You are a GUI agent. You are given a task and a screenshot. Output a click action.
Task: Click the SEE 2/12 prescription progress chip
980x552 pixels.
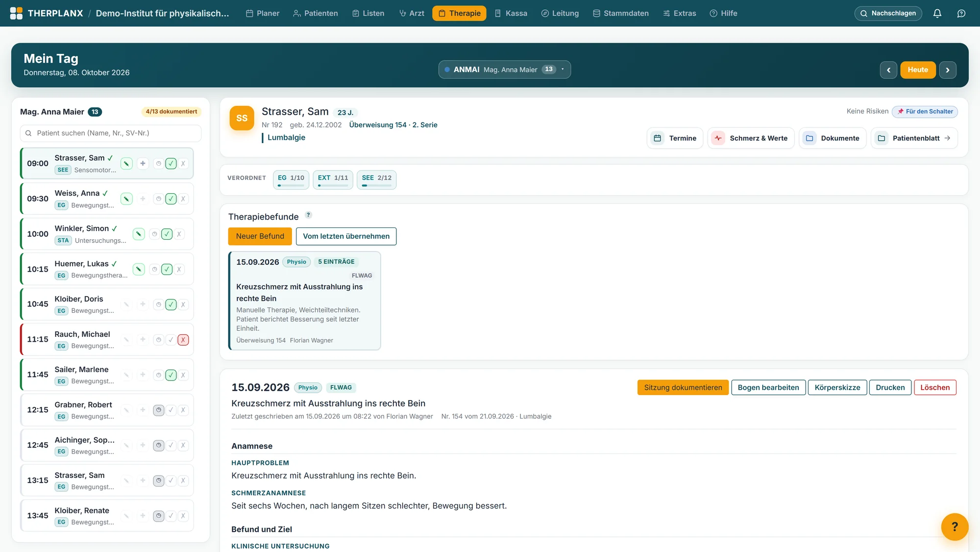[x=376, y=179]
